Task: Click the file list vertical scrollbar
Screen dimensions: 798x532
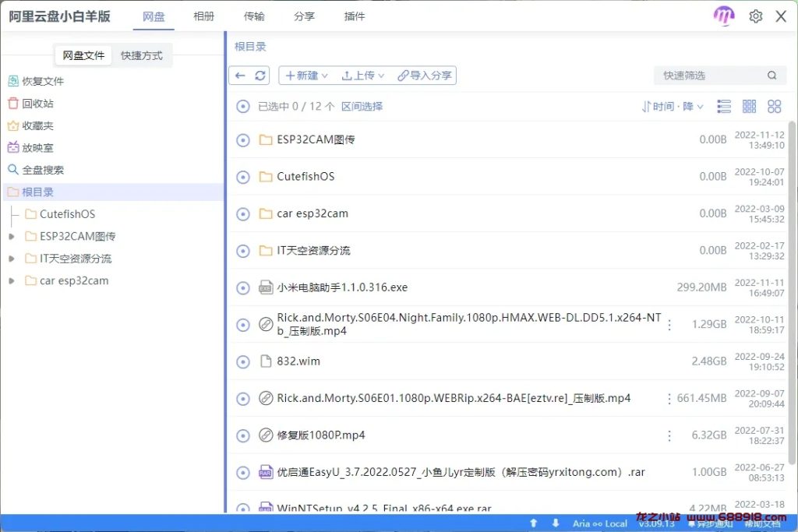Action: pyautogui.click(x=792, y=292)
